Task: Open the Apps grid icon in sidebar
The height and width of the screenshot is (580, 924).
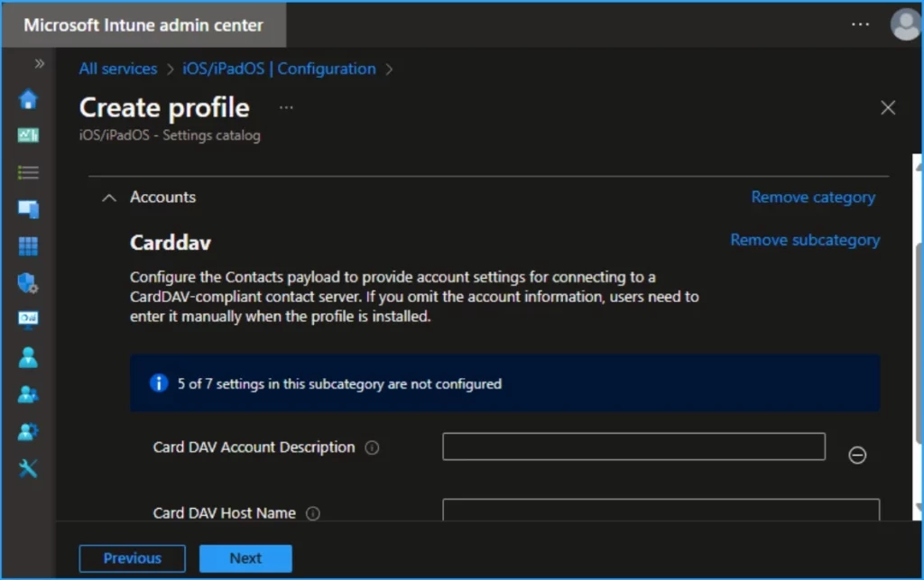Action: pyautogui.click(x=28, y=246)
